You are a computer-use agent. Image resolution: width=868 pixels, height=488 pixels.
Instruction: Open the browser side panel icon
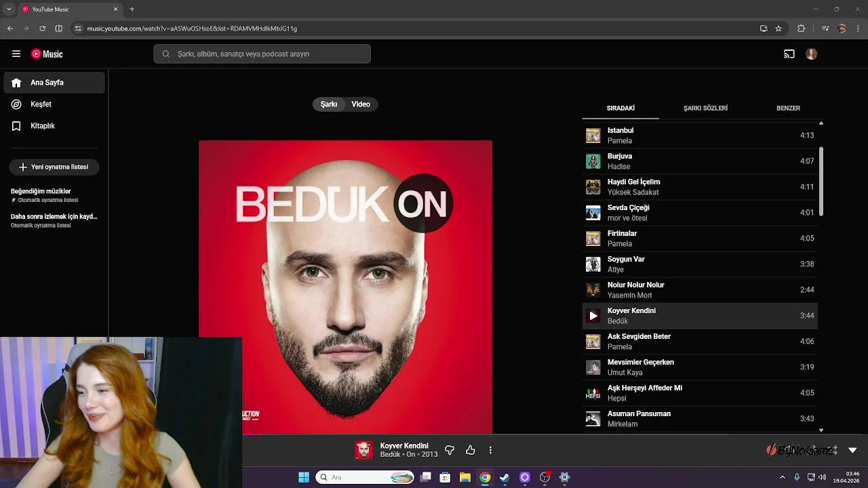[x=59, y=28]
